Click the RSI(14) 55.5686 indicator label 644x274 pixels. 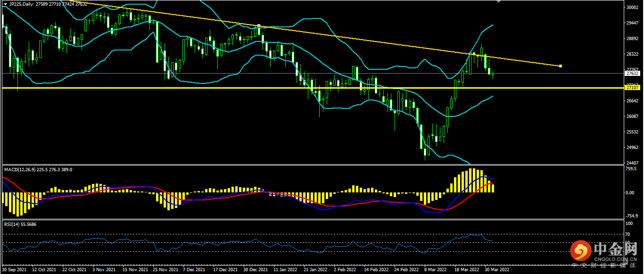pos(20,224)
